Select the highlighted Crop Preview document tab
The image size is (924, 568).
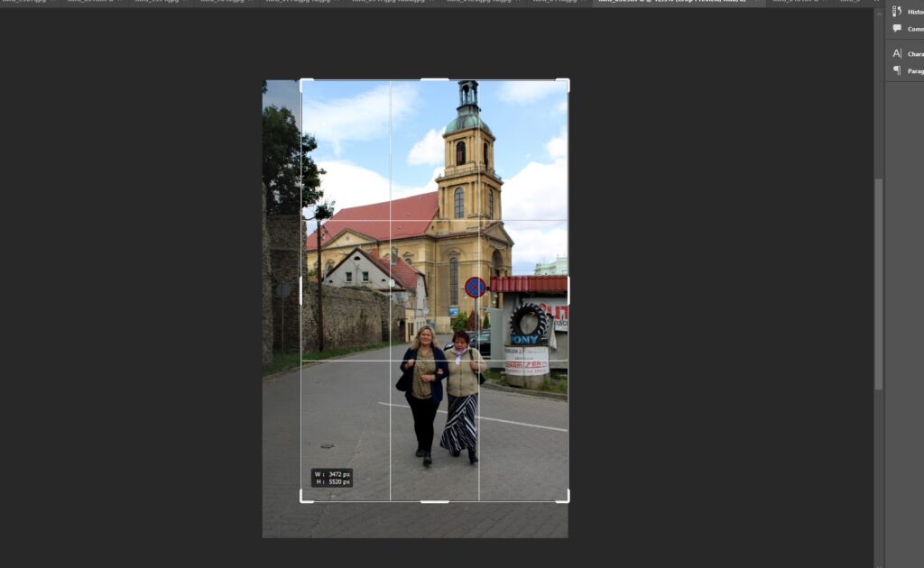click(x=679, y=3)
